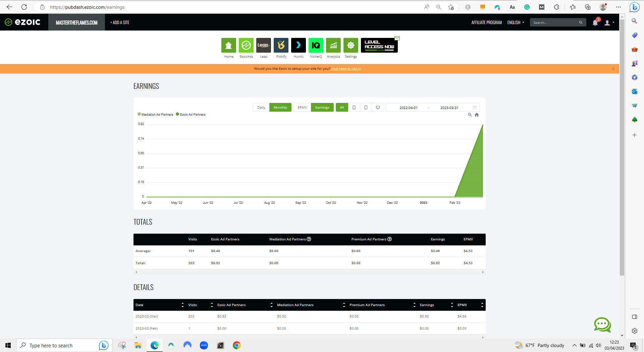This screenshot has width=644, height=352.
Task: Toggle the Earnings chart metric
Action: coord(322,107)
